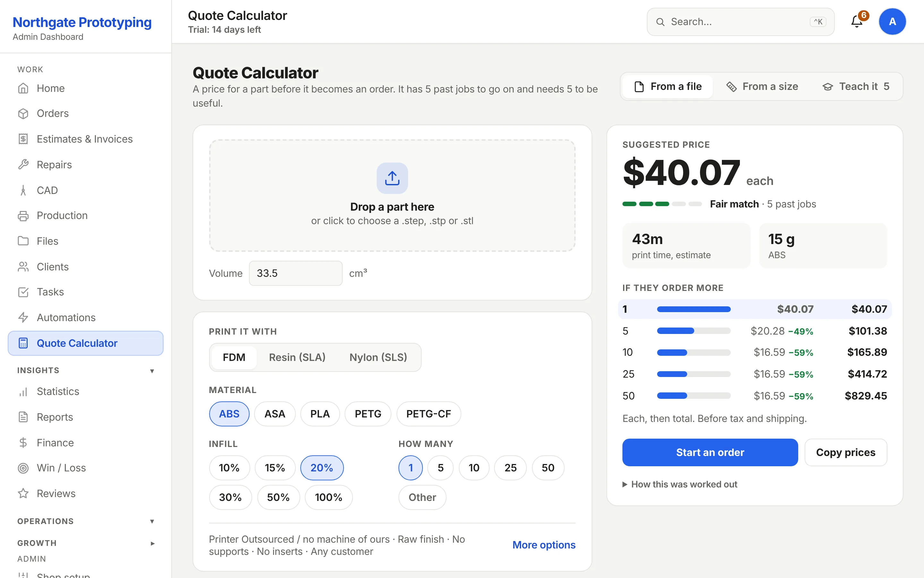Open the user avatar A menu
924x578 pixels.
point(892,22)
